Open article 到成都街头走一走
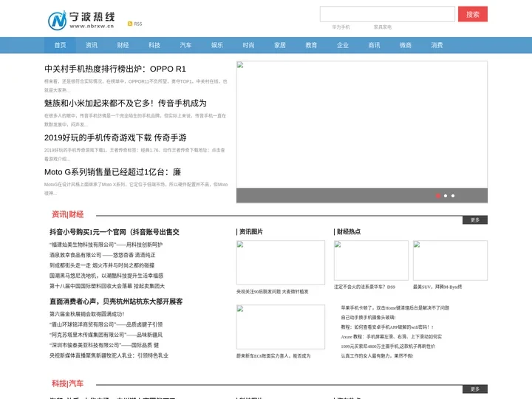 (102, 265)
